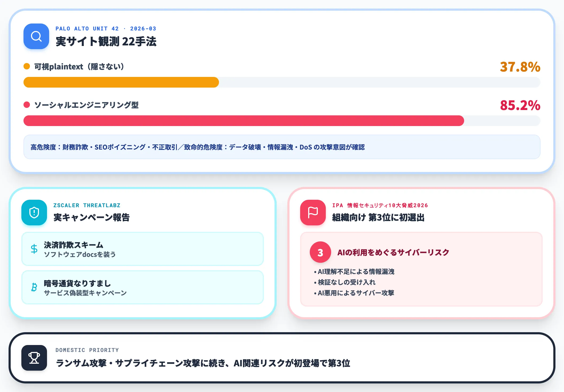Click the Bitcoin icon beside 暗号通貨なりすまし
This screenshot has height=392, width=564.
click(34, 287)
